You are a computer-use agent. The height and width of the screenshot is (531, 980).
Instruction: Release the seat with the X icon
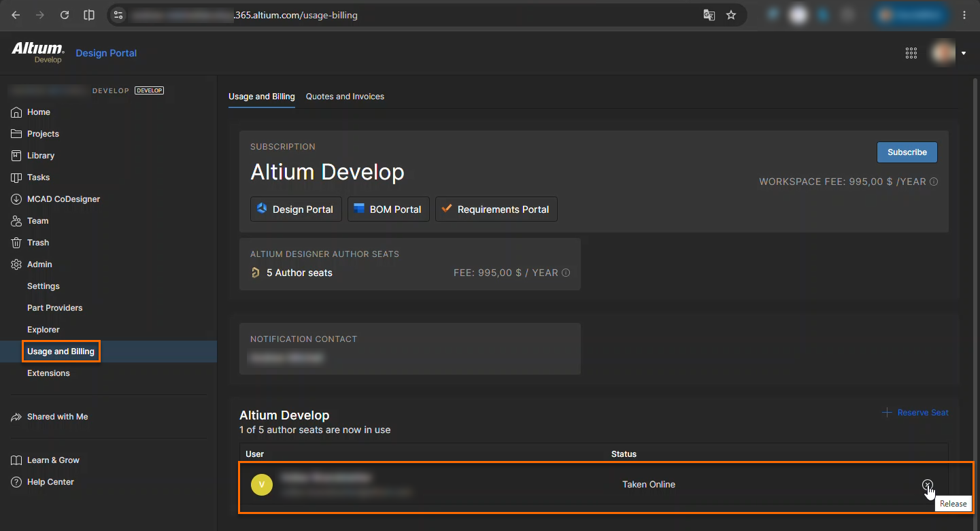pos(928,485)
